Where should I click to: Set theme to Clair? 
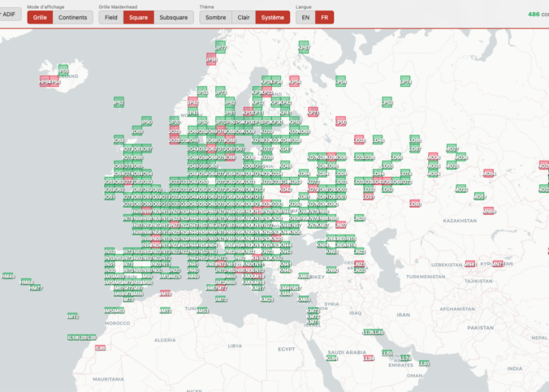243,17
